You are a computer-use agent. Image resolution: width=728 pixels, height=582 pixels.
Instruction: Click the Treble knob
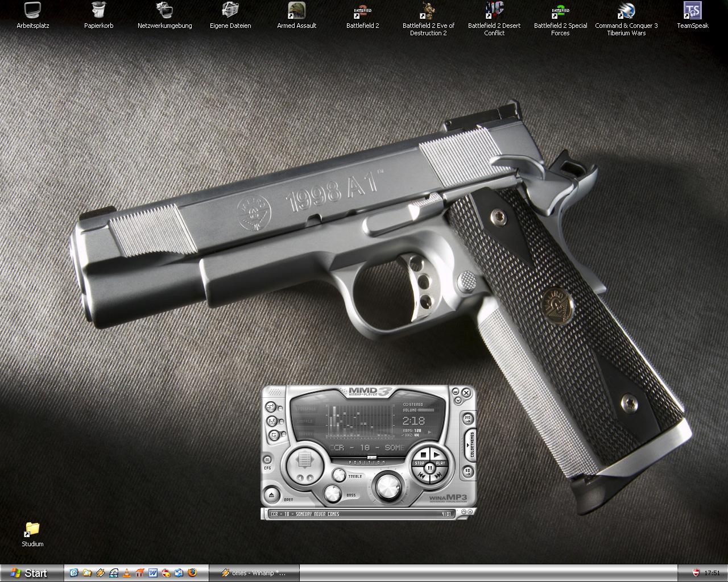pos(339,475)
